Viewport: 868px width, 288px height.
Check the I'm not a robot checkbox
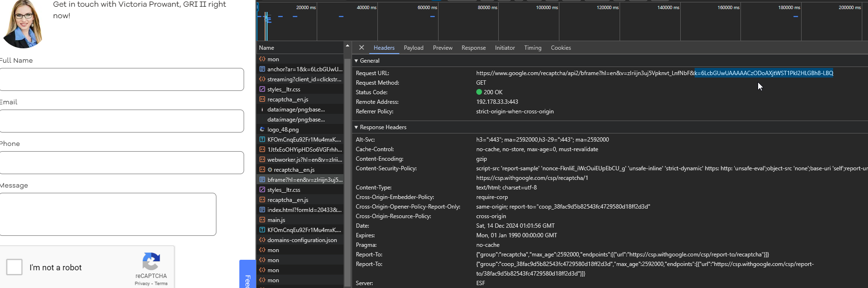coord(14,267)
